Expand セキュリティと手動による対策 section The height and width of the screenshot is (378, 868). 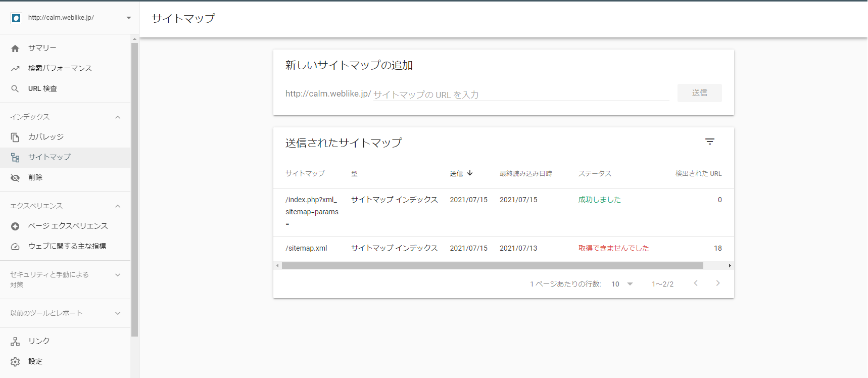pos(118,275)
